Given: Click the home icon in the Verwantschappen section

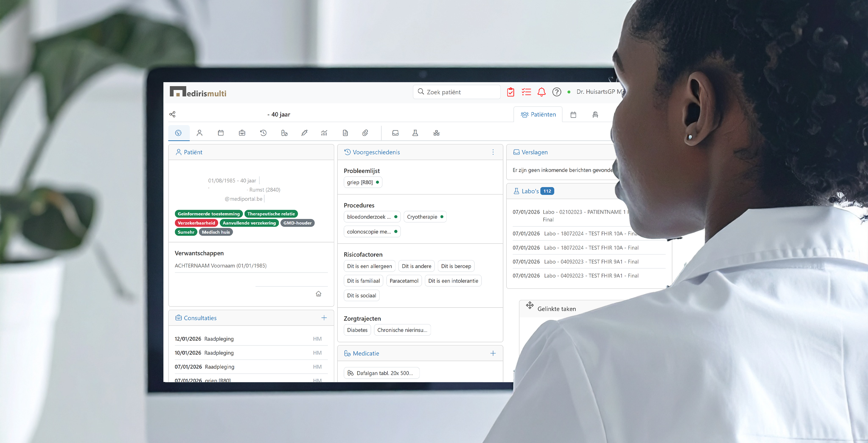Looking at the screenshot, I should tap(318, 294).
